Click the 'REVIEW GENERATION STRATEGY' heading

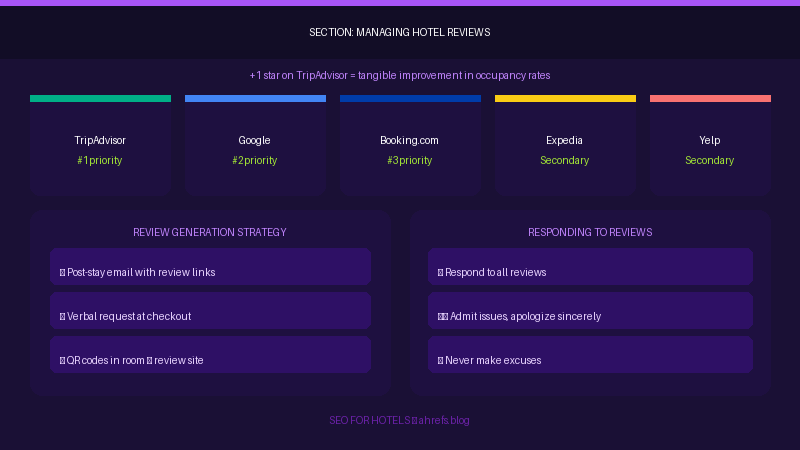coord(210,233)
